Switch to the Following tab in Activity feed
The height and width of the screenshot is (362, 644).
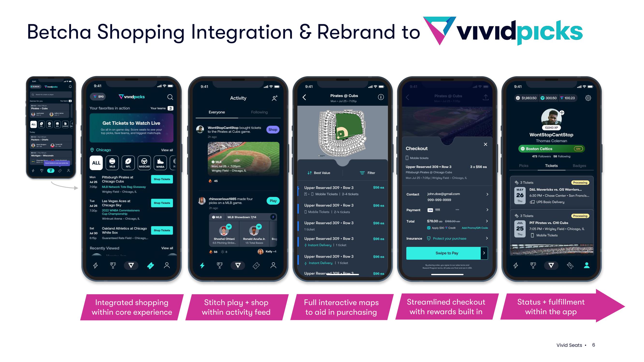(x=260, y=112)
